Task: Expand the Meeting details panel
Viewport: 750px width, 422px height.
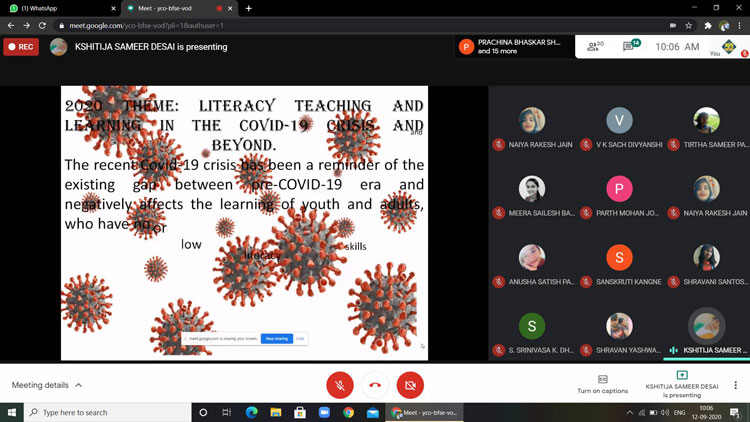Action: (46, 385)
